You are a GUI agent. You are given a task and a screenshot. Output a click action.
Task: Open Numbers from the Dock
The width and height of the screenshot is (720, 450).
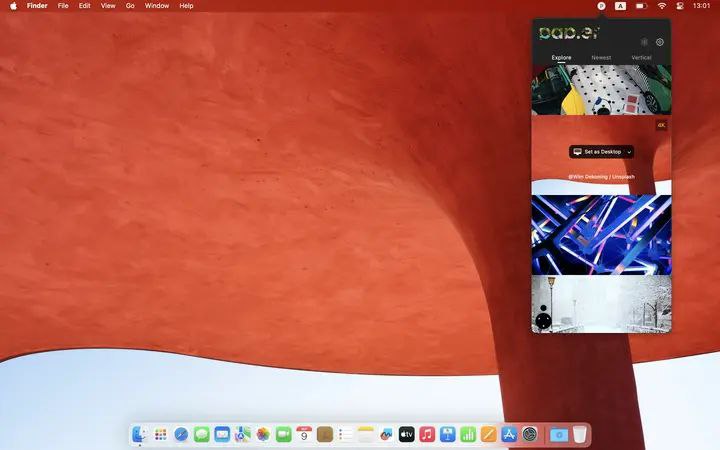[468, 434]
